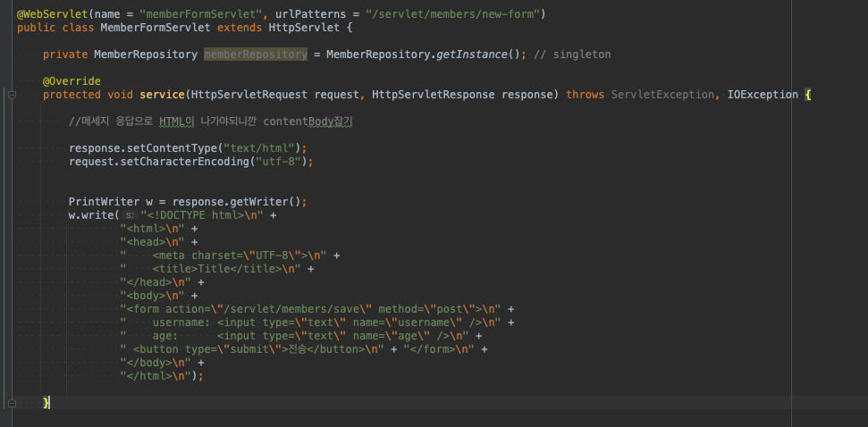The width and height of the screenshot is (868, 427).
Task: Click IOException in the throws clause
Action: click(x=763, y=95)
